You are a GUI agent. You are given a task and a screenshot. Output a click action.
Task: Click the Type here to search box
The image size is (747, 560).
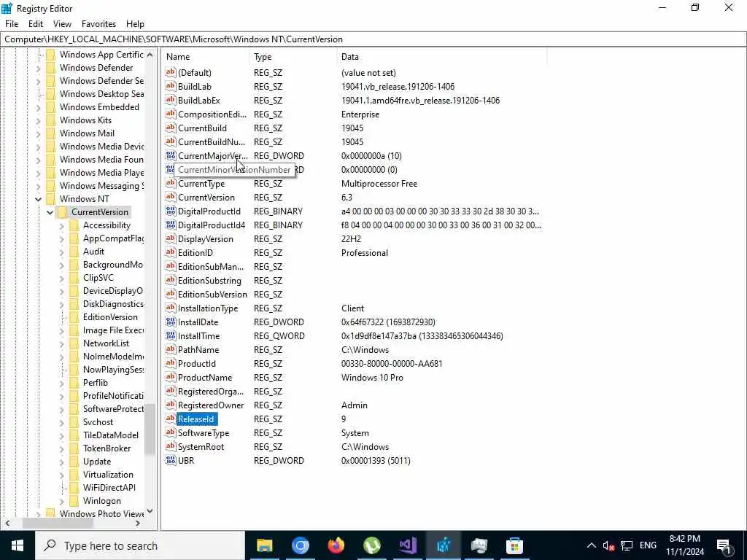(140, 545)
